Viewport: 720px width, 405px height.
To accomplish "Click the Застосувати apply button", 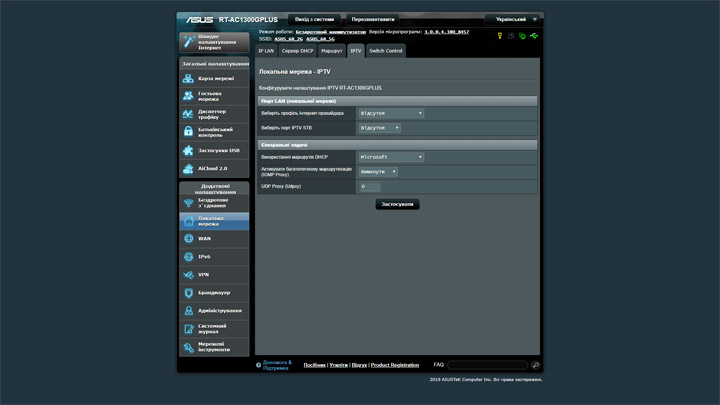I will [x=397, y=204].
